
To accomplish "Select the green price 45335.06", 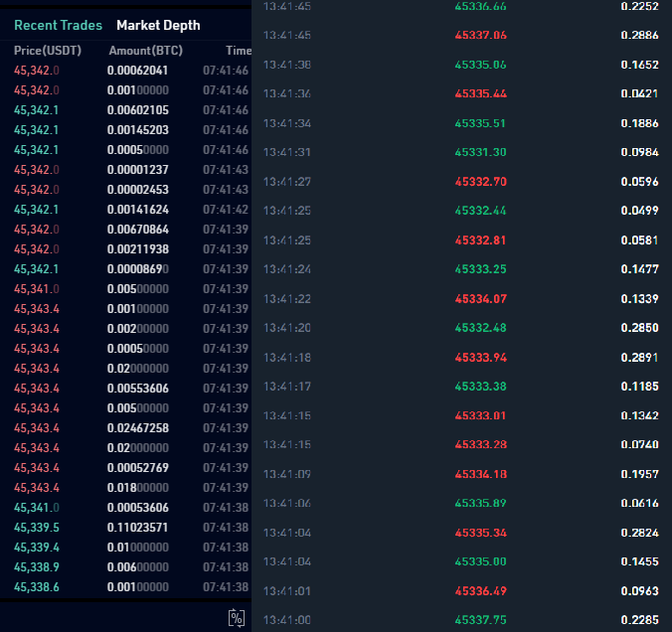I will [480, 65].
